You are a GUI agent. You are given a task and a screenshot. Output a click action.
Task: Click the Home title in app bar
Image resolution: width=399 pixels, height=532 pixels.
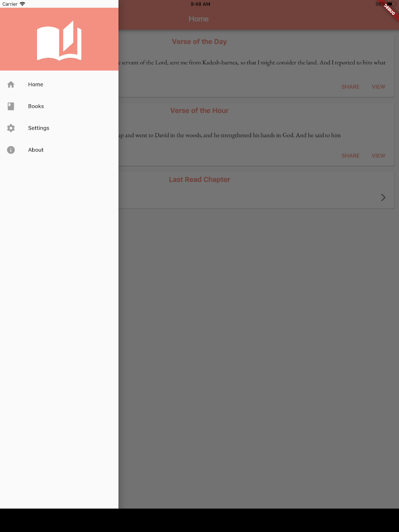pyautogui.click(x=199, y=19)
